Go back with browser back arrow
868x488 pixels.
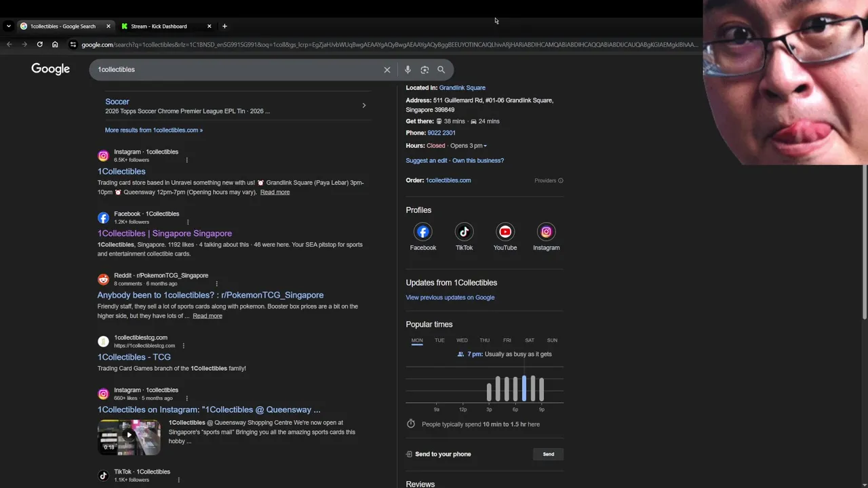pos(9,45)
